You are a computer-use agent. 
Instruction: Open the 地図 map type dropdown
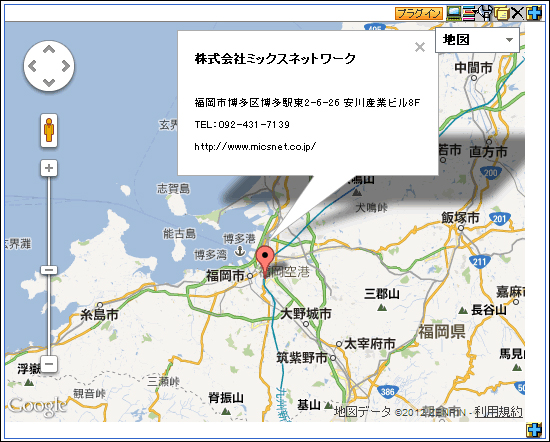point(477,40)
